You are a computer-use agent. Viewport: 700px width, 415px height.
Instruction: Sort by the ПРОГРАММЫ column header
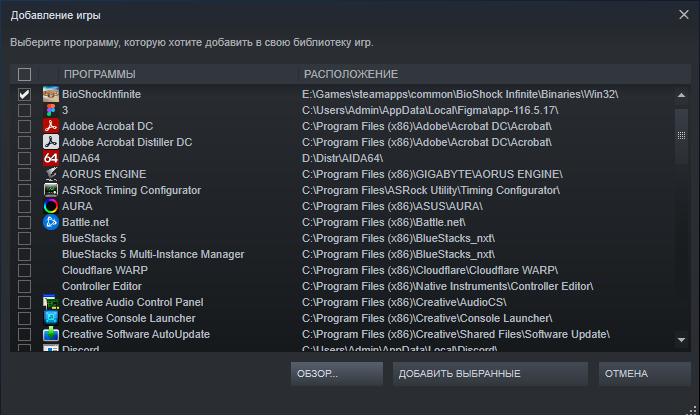point(178,74)
